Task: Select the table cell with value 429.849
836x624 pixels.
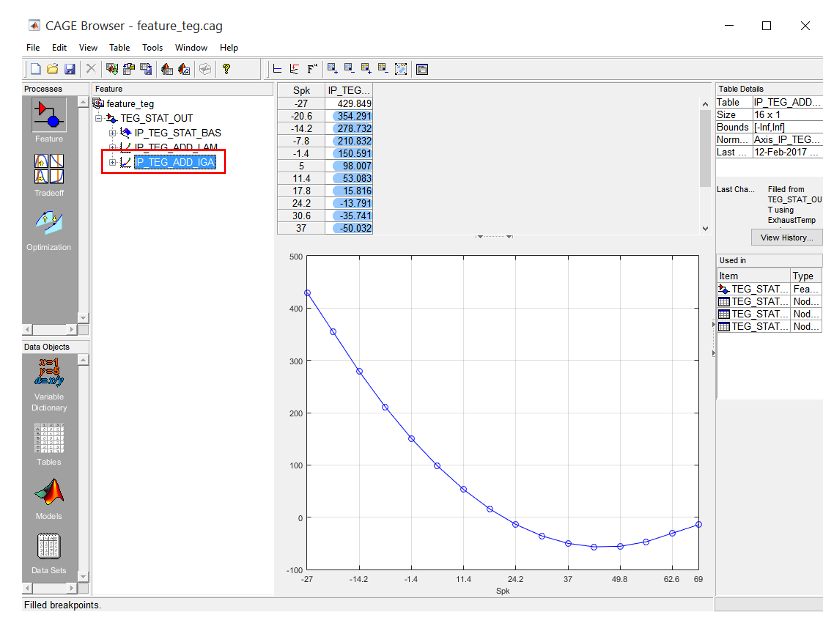Action: 349,103
